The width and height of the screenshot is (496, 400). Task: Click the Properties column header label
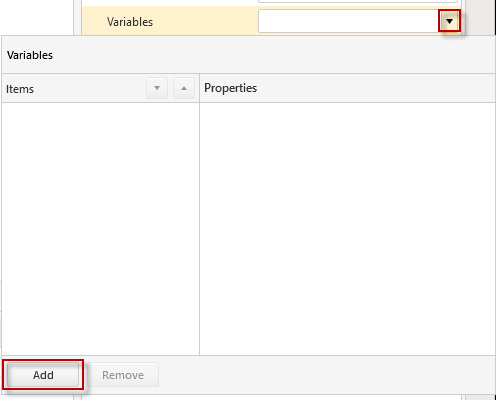point(230,88)
